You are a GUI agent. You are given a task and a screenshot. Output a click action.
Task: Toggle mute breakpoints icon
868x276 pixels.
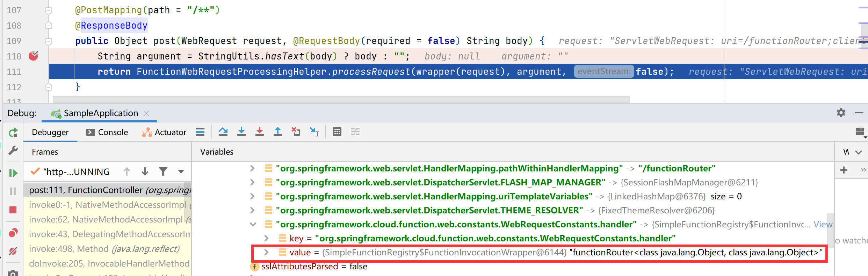pos(13,251)
